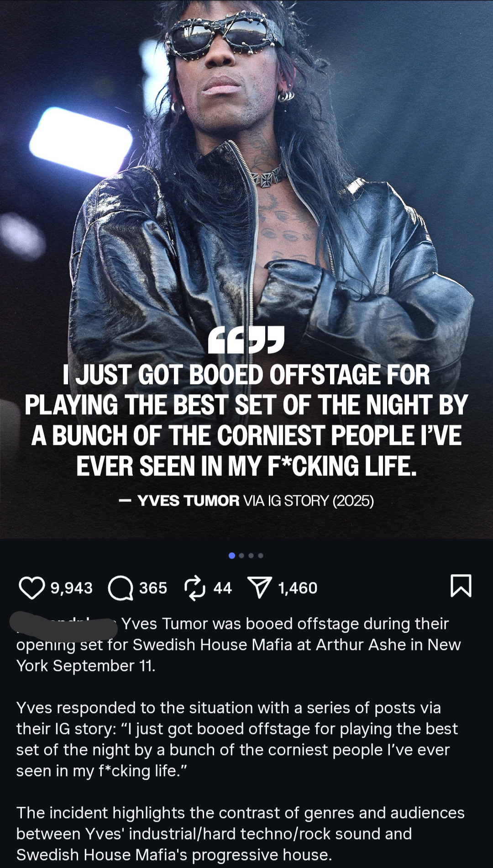
Task: Tap the large white quotation marks graphic
Action: (246, 340)
